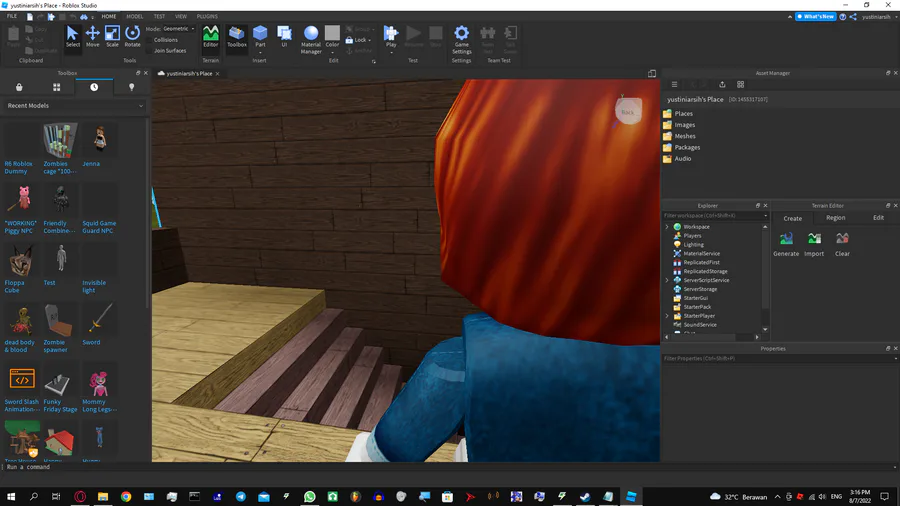This screenshot has width=900, height=506.
Task: Switch to the MODEL ribbon tab
Action: 135,17
